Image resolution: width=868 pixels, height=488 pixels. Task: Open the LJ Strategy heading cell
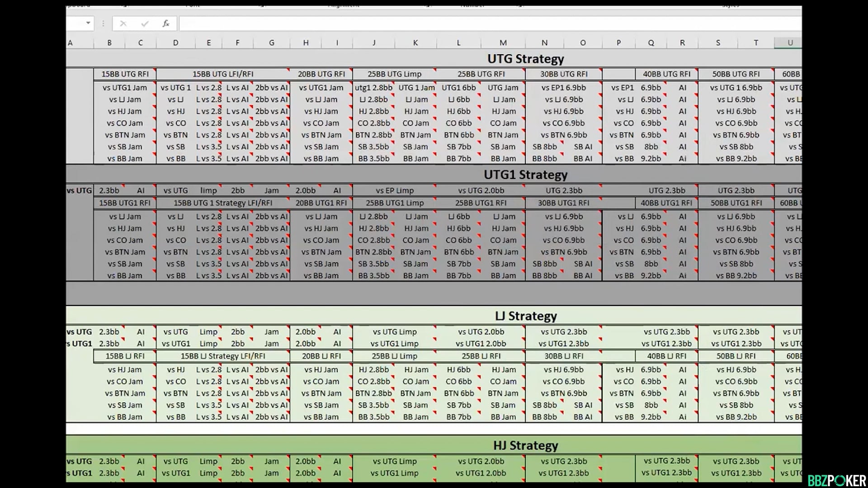[x=525, y=316]
